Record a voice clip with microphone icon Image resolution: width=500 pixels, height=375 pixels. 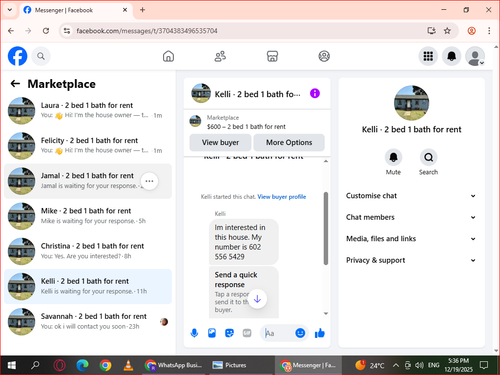194,333
